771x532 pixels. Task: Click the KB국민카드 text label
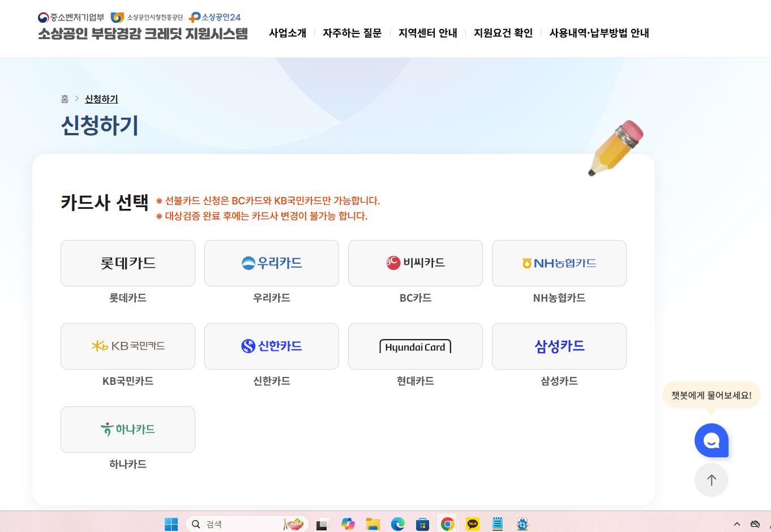(128, 381)
